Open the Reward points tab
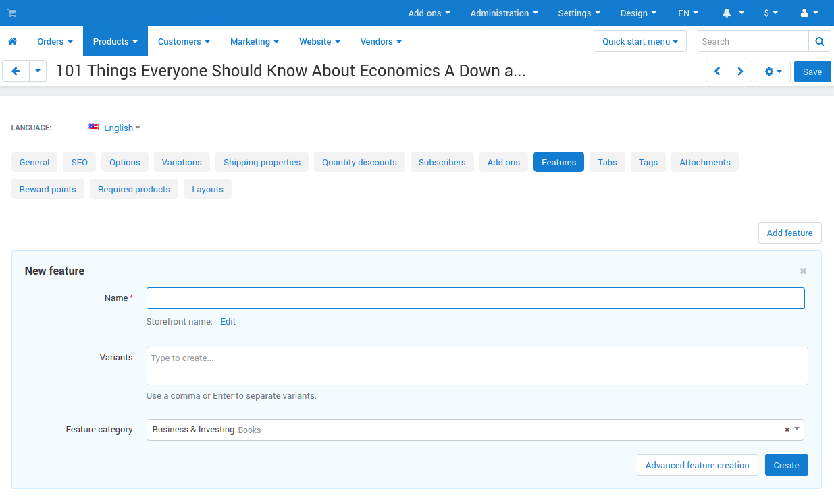The width and height of the screenshot is (834, 504). (48, 189)
